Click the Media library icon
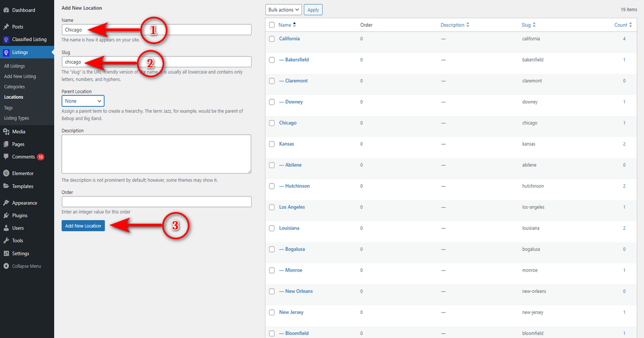The height and width of the screenshot is (338, 644). pyautogui.click(x=6, y=132)
